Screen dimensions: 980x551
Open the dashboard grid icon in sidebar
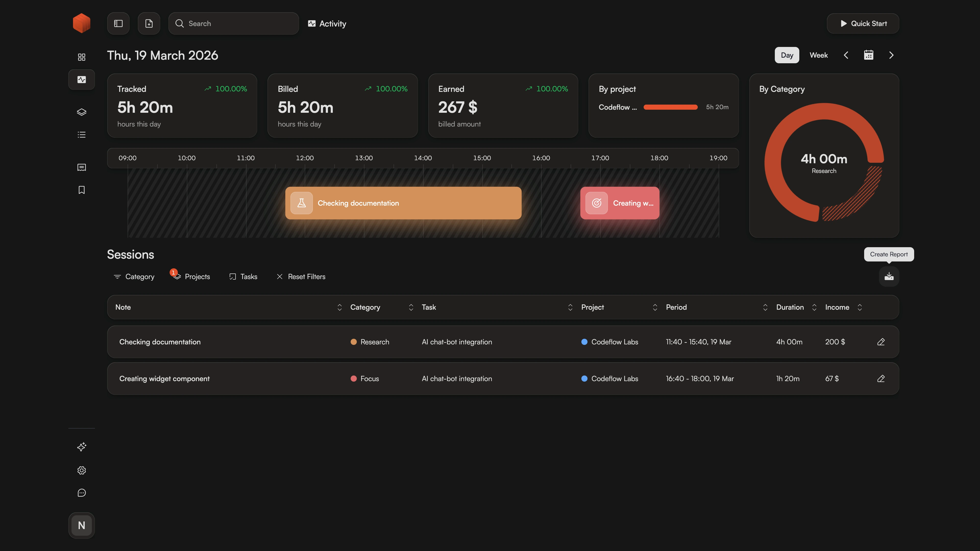[81, 56]
